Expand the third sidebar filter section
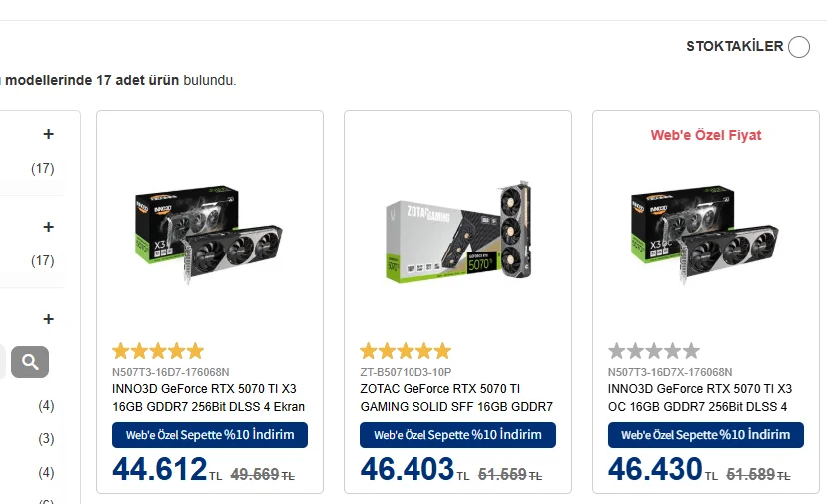Image resolution: width=827 pixels, height=504 pixels. point(48,319)
